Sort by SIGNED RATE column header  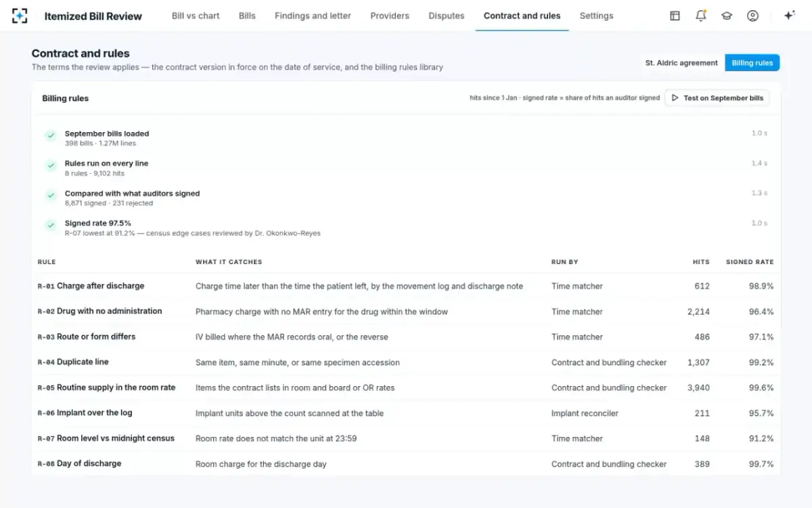[750, 262]
